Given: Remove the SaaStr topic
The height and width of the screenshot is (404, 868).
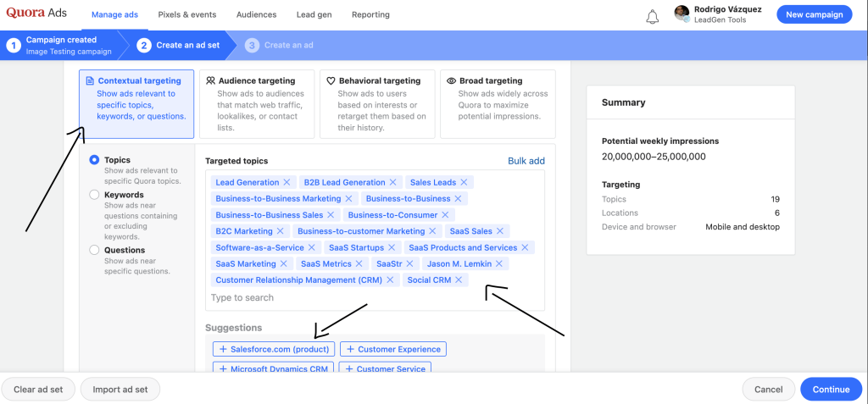Looking at the screenshot, I should [409, 264].
